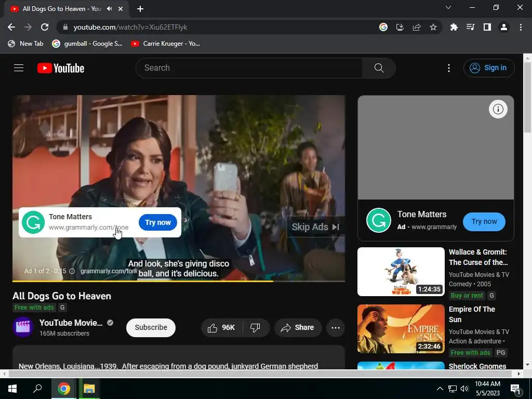532x399 pixels.
Task: Open the Windows Start menu
Action: [12, 389]
